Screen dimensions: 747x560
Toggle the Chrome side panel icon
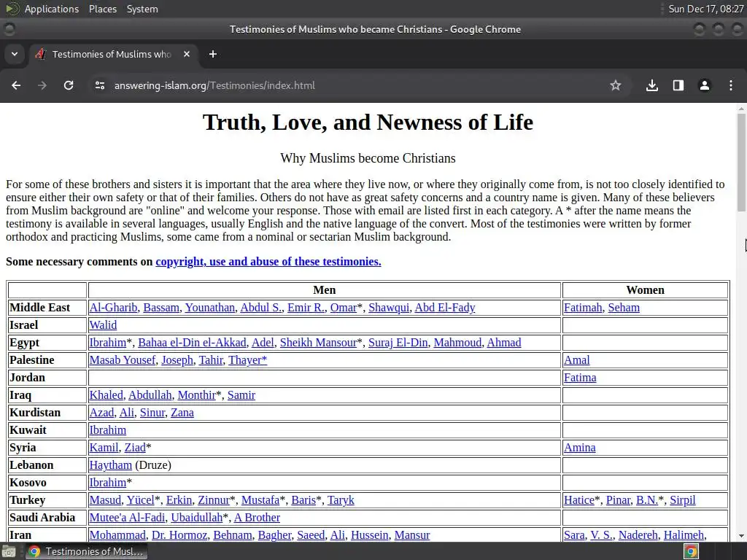[678, 85]
